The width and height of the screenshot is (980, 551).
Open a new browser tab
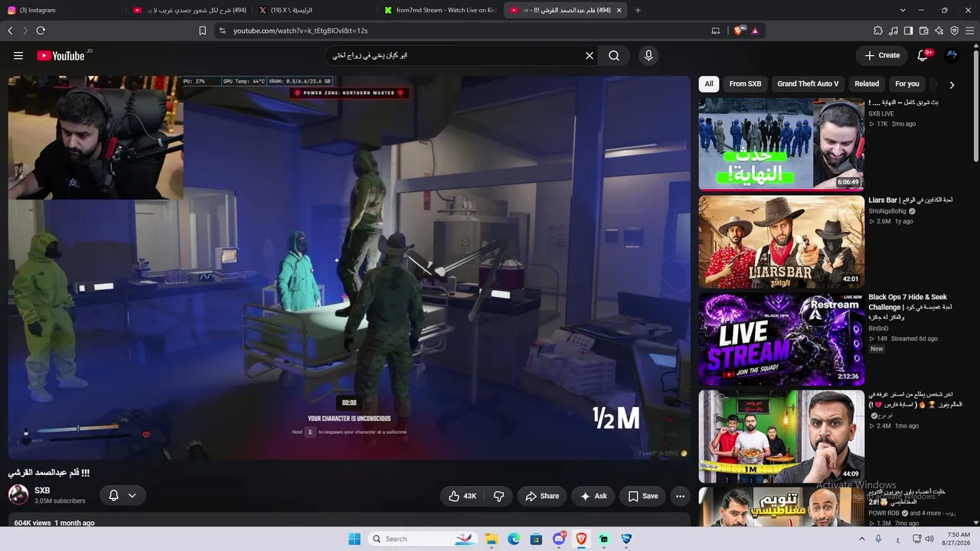tap(638, 10)
